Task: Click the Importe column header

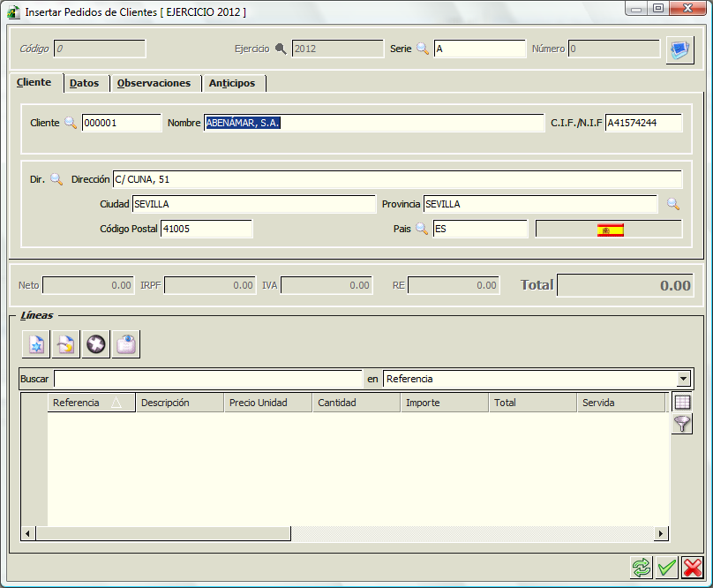Action: coord(445,403)
